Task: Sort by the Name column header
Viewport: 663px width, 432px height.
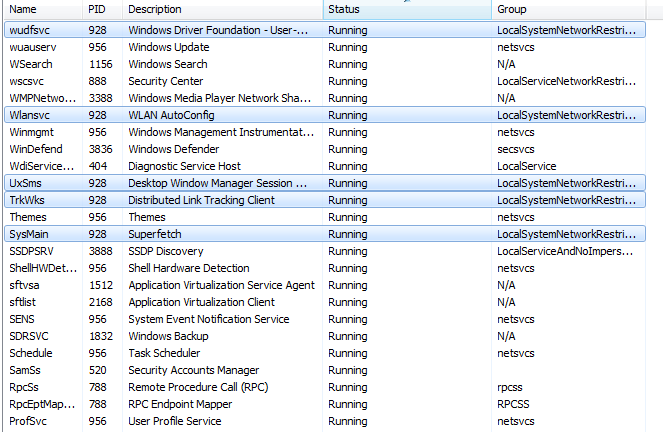Action: click(x=43, y=9)
